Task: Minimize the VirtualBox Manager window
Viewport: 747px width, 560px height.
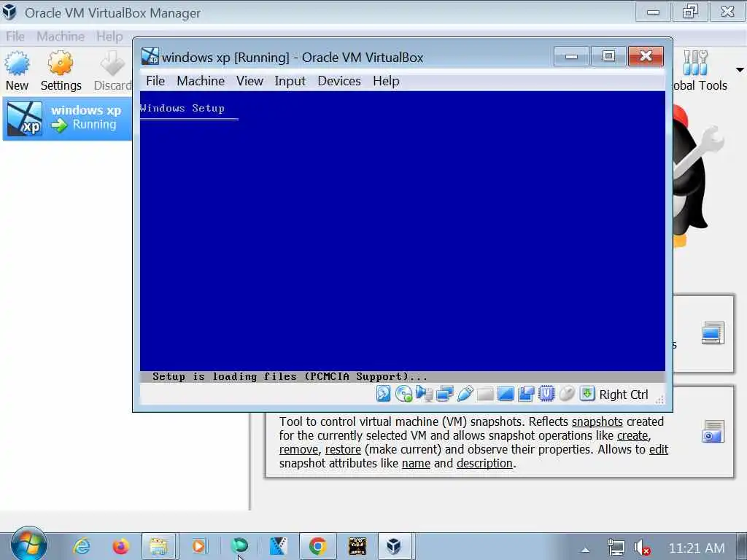Action: (x=653, y=12)
